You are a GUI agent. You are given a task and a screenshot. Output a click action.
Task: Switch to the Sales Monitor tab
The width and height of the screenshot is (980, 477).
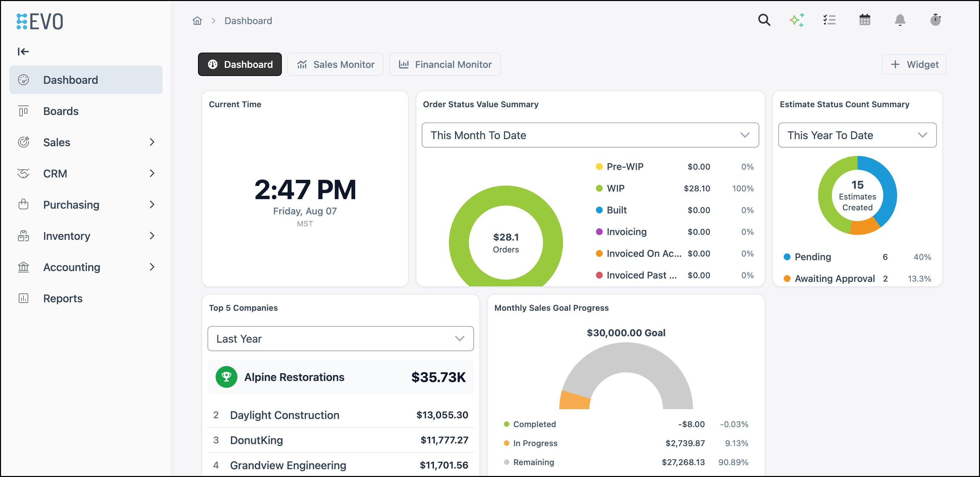click(x=335, y=64)
